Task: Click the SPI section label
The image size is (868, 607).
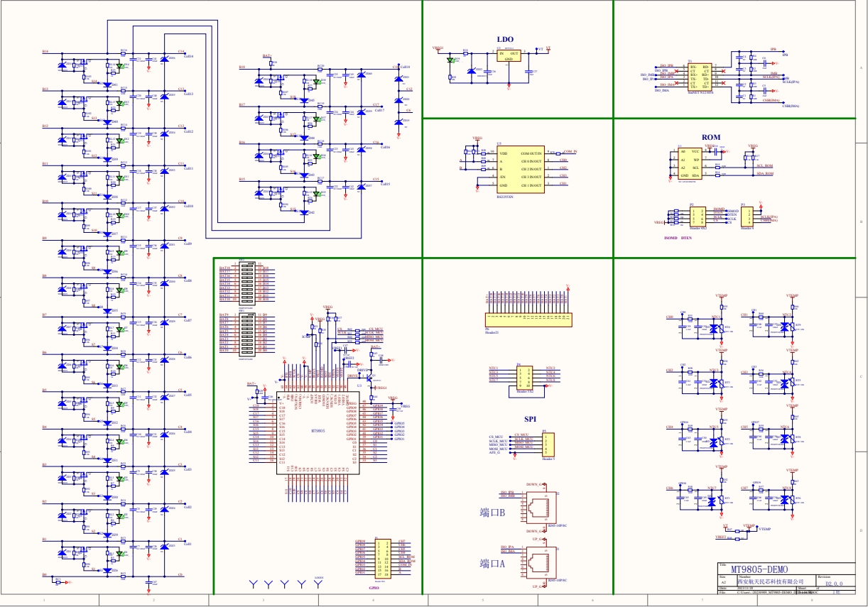Action: (x=530, y=420)
